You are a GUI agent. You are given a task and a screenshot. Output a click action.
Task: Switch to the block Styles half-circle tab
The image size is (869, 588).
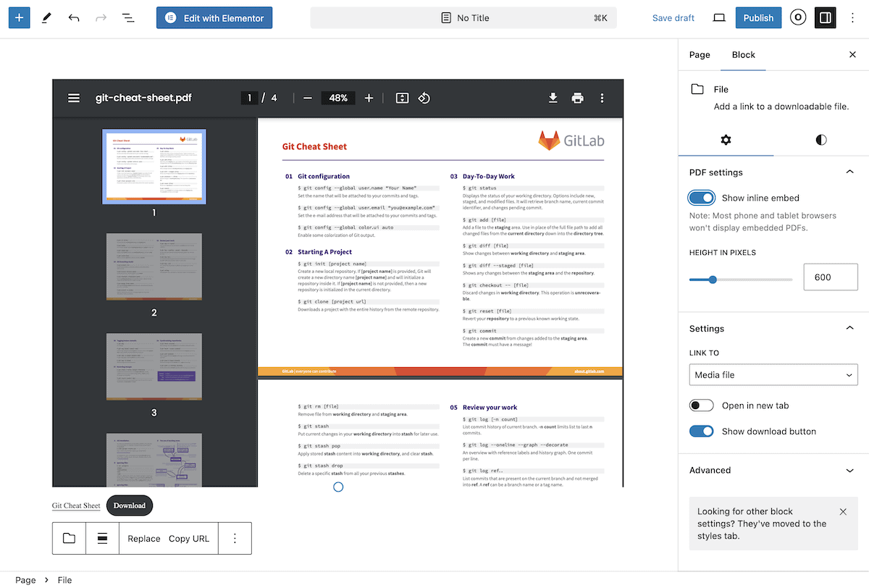click(x=821, y=140)
